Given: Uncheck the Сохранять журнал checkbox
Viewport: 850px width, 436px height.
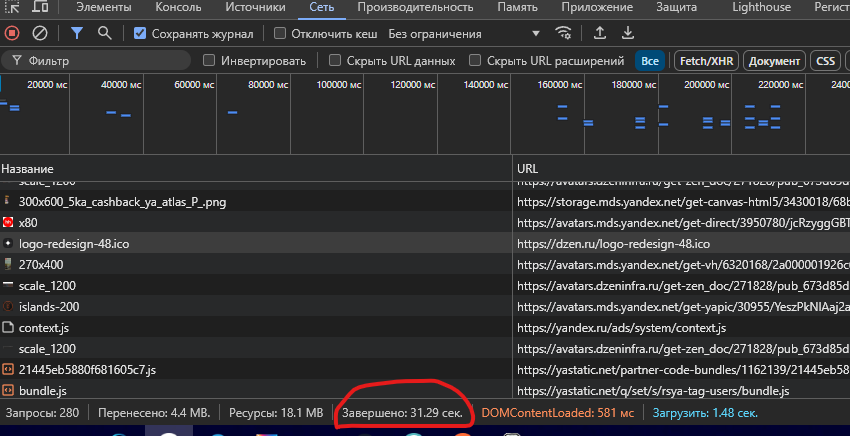Looking at the screenshot, I should 140,34.
